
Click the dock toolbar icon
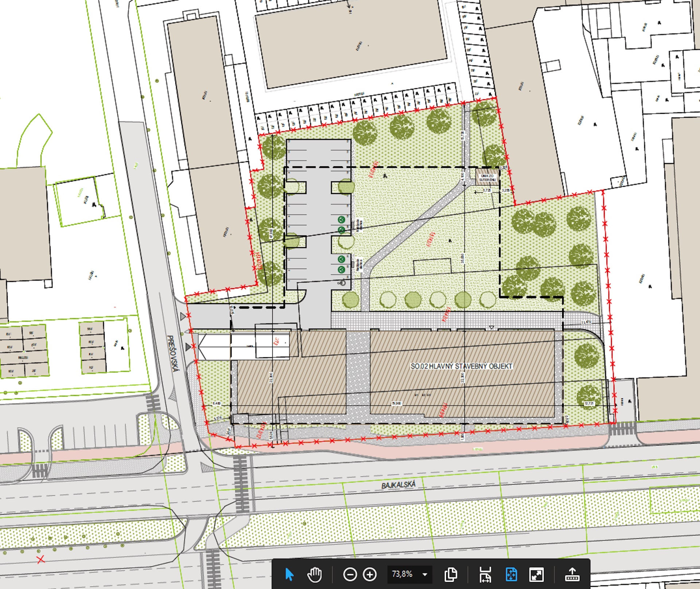pyautogui.click(x=572, y=574)
